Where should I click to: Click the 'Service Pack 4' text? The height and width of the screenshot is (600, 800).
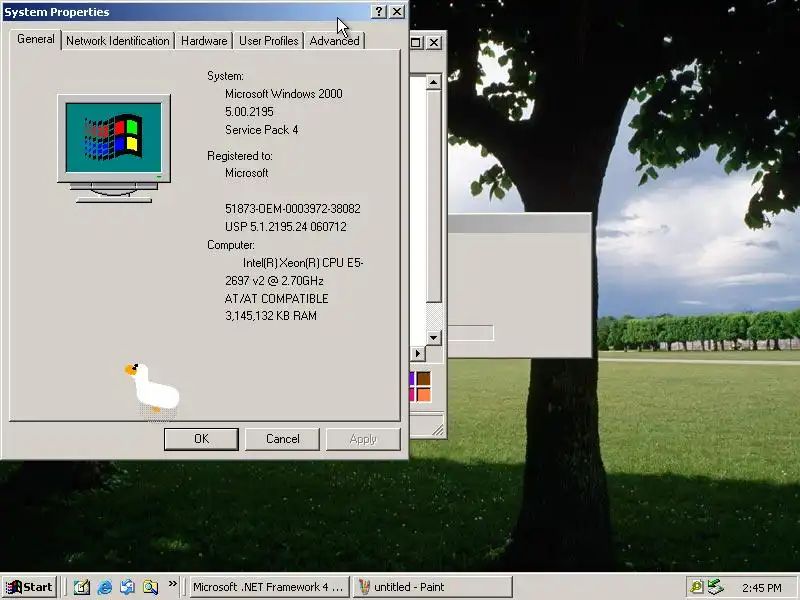click(261, 130)
